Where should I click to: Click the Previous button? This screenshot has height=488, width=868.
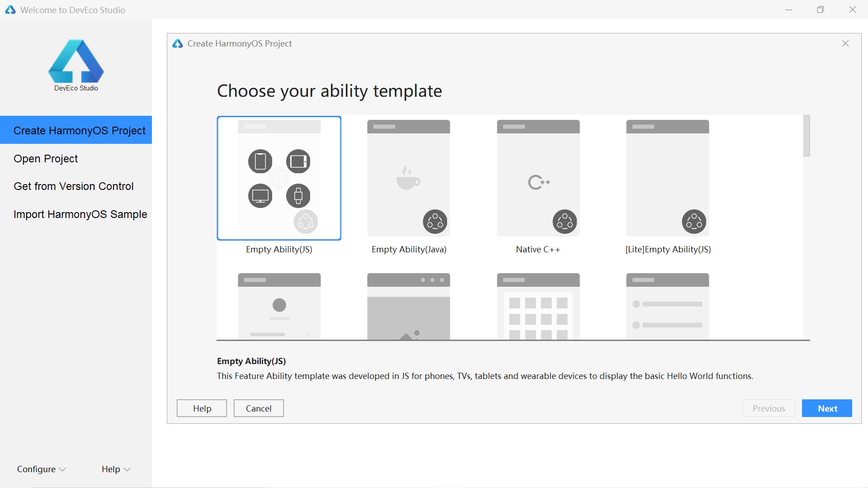769,408
